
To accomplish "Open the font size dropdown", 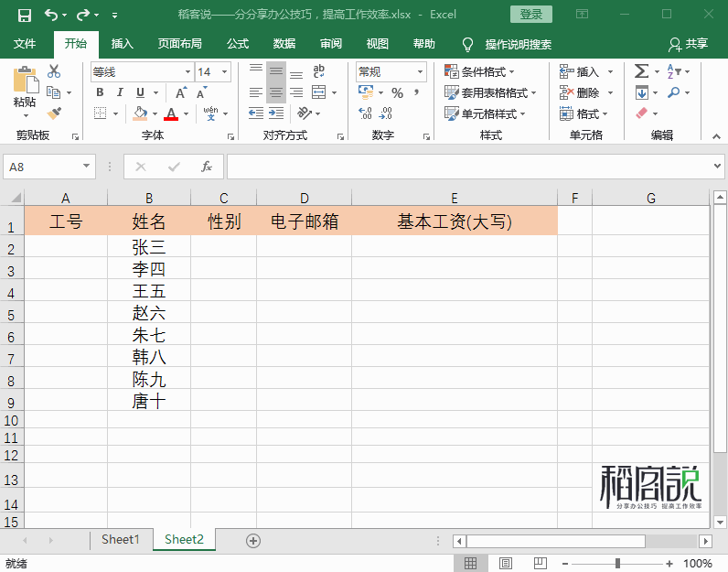I will (x=225, y=72).
